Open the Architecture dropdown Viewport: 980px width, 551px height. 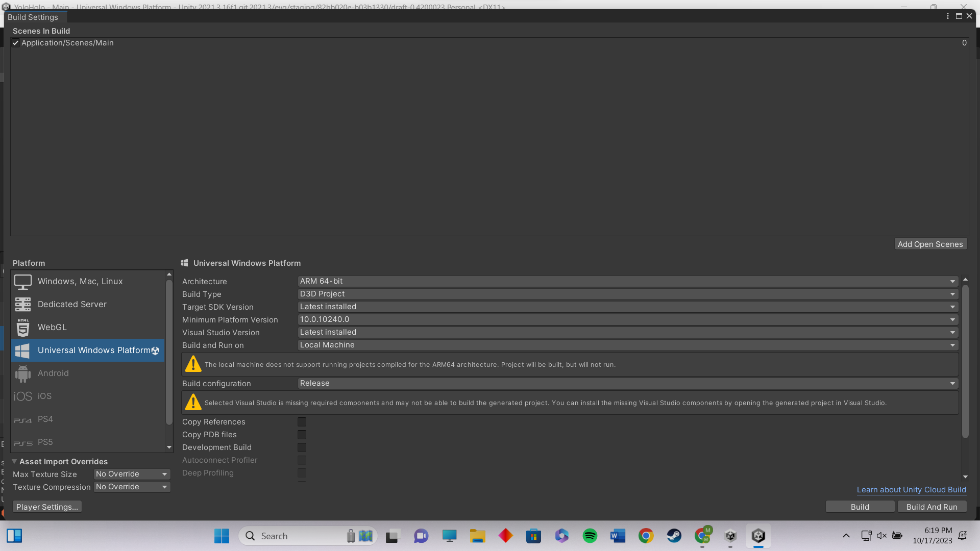click(x=628, y=282)
